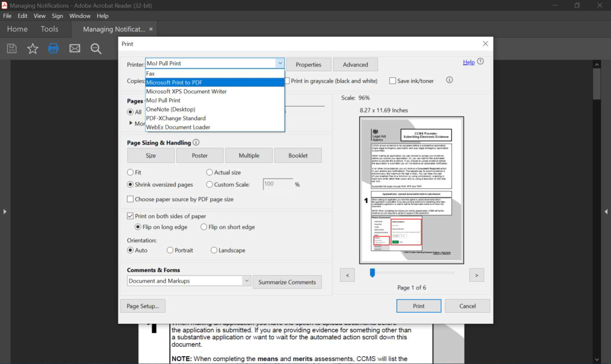The height and width of the screenshot is (364, 611).
Task: Click the blue Print icon in the toolbar
Action: click(x=53, y=48)
